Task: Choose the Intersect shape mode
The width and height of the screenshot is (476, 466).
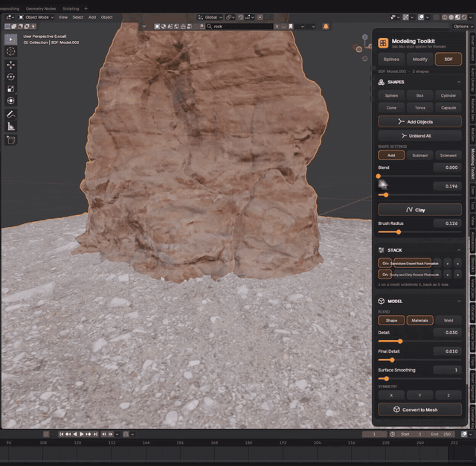Action: [448, 156]
